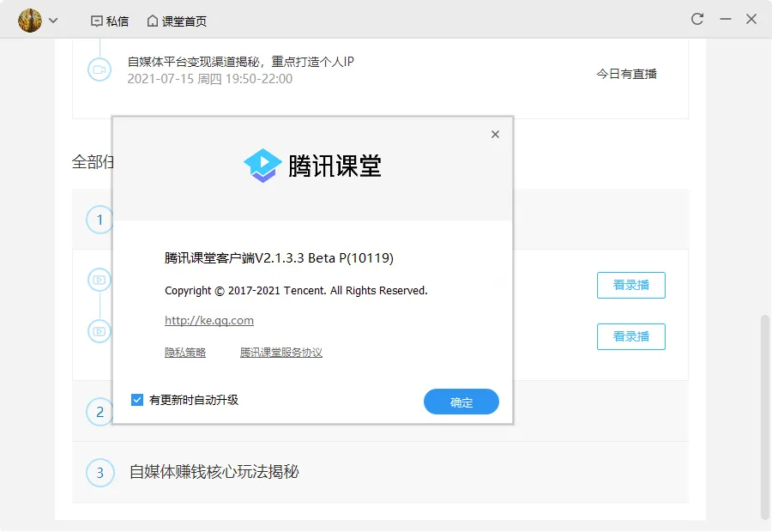Click the upper 看录播 replay button

tap(631, 285)
